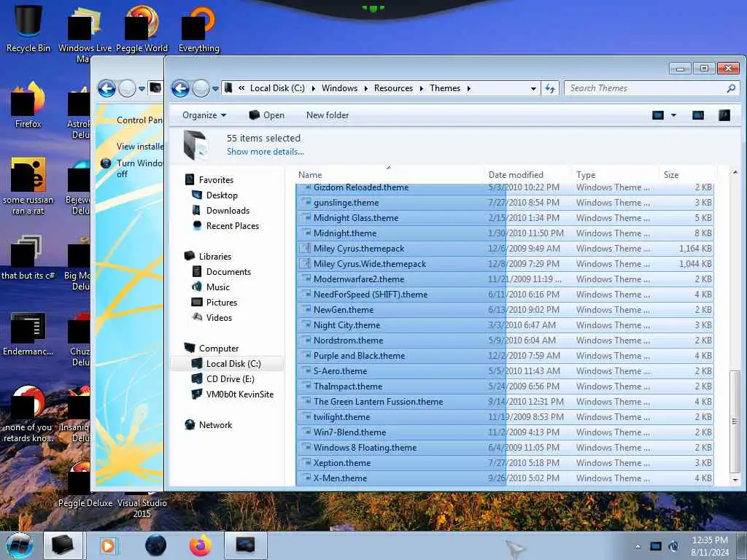Screen dimensions: 747x560
Task: Select Resources in the address breadcrumb
Action: [393, 88]
